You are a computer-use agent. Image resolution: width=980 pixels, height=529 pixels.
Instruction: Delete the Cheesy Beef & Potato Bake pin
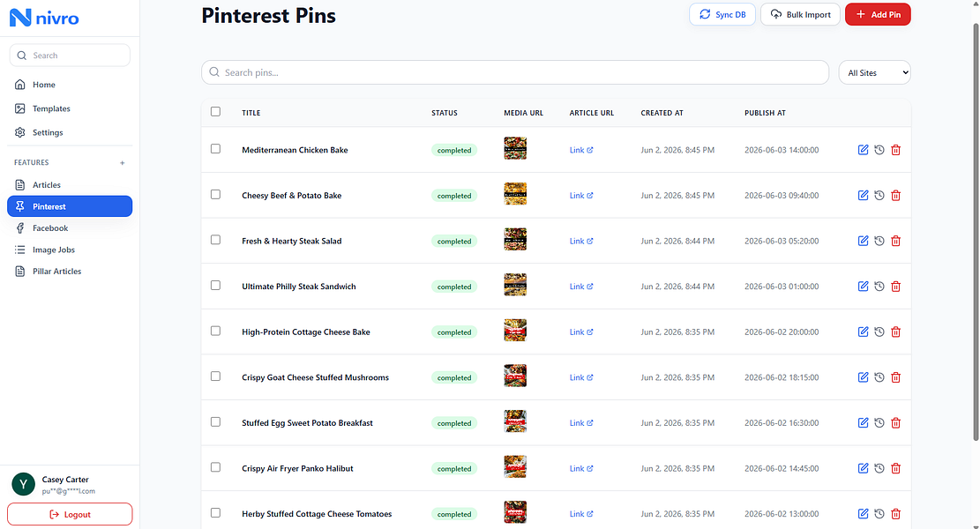pos(895,196)
